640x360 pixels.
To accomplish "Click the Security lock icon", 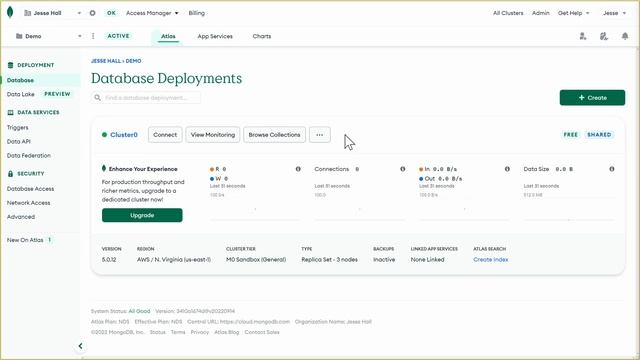I will [11, 173].
